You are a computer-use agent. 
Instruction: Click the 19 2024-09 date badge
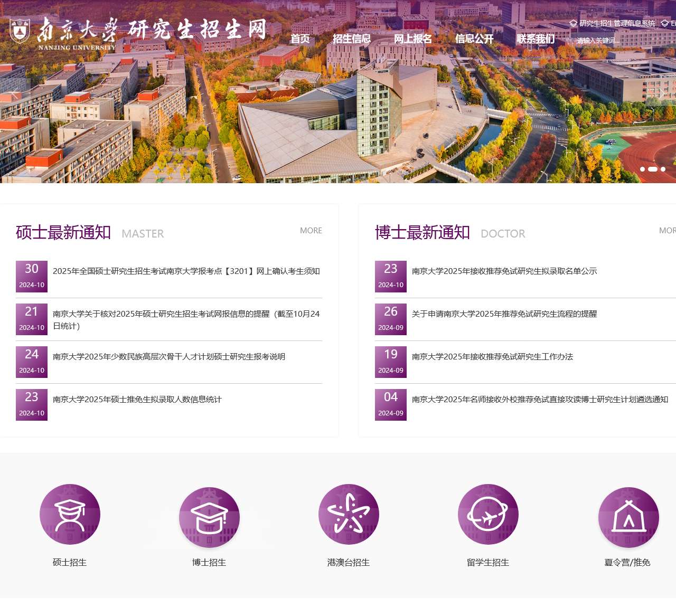pyautogui.click(x=391, y=362)
